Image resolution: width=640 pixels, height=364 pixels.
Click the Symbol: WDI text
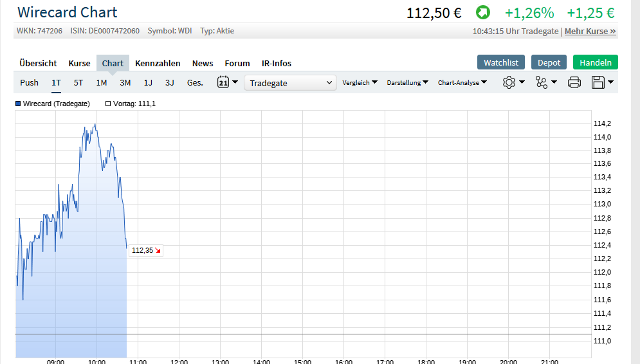[x=170, y=31]
